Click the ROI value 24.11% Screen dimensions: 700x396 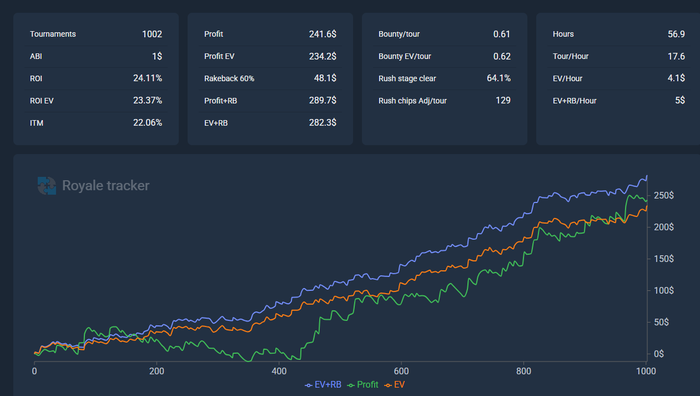[147, 78]
